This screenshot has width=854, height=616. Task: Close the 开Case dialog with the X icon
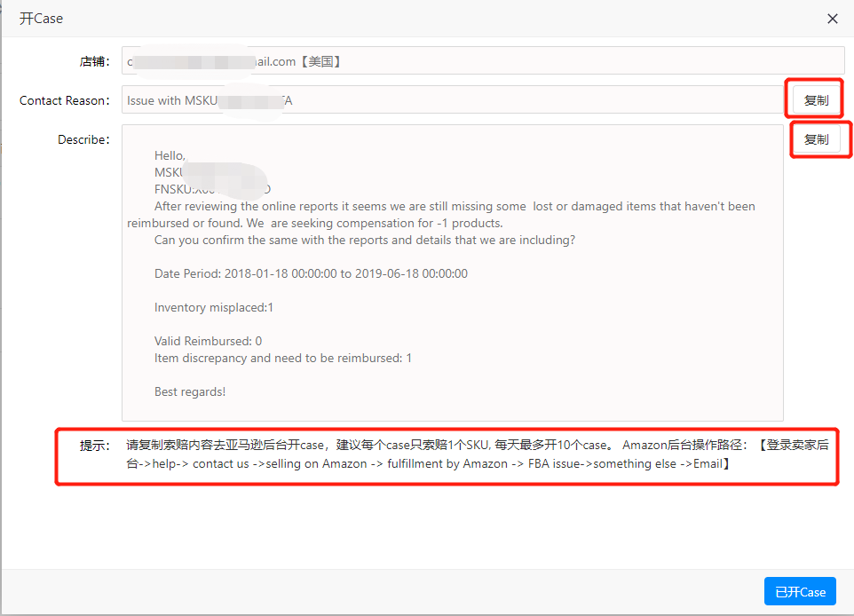(832, 19)
